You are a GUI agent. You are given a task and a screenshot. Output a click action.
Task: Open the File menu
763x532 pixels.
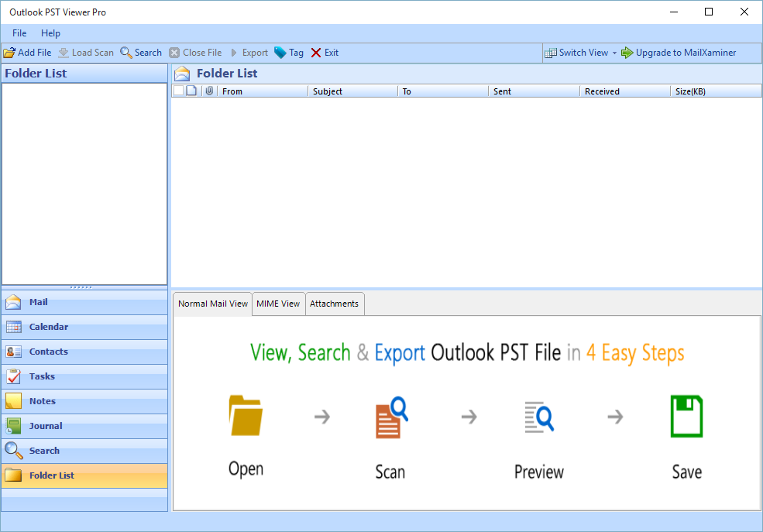[19, 33]
